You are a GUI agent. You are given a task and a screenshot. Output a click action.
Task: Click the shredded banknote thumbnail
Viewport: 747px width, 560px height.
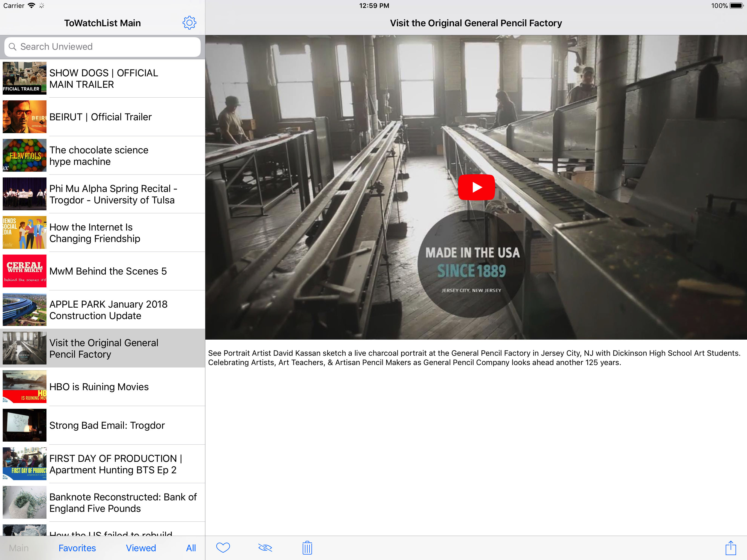point(25,502)
